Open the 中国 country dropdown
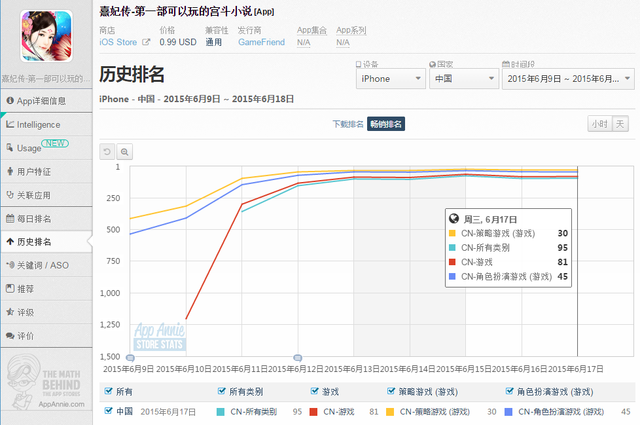Viewport: 640px width, 425px height. tap(463, 78)
